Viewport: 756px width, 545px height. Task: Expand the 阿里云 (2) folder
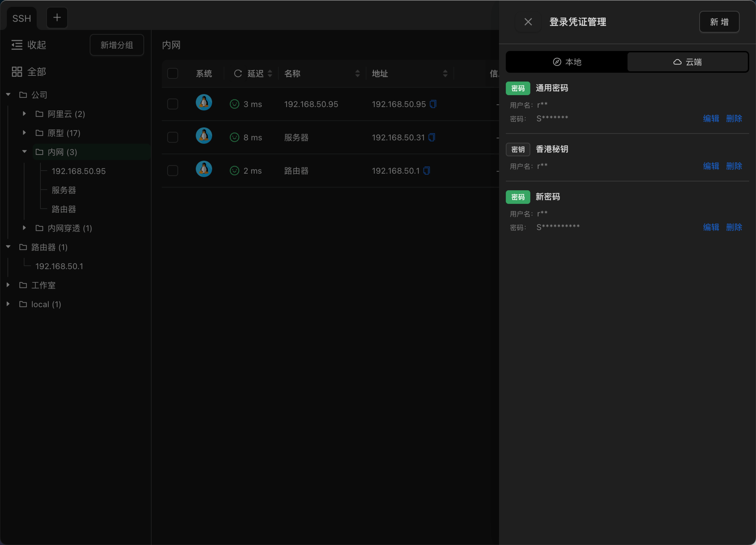tap(24, 114)
